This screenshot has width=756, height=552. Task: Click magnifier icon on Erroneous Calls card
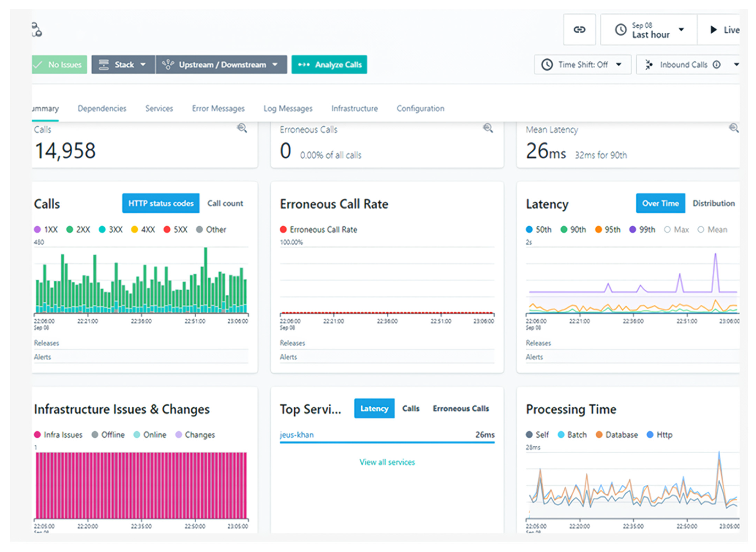[x=488, y=128]
